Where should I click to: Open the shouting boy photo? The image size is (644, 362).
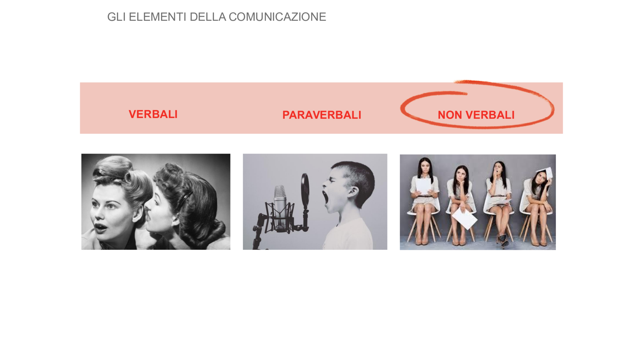click(x=315, y=202)
